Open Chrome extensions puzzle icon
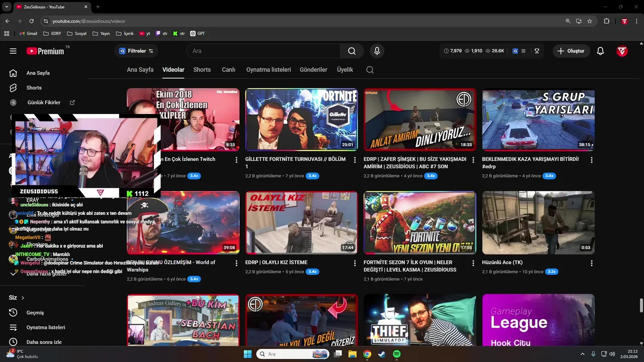 pyautogui.click(x=606, y=21)
